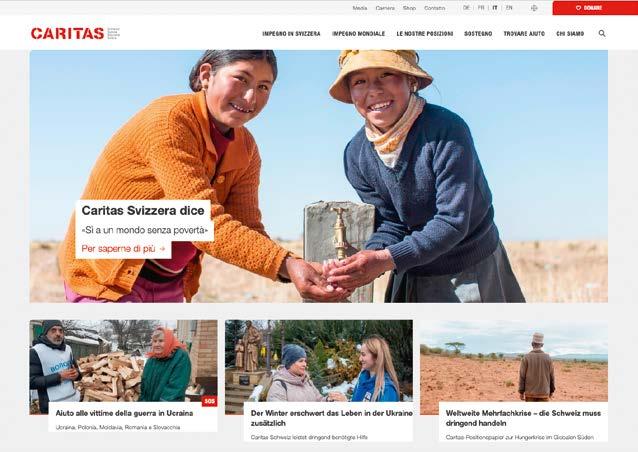Click the Caritas logo
The image size is (638, 452).
(x=75, y=33)
